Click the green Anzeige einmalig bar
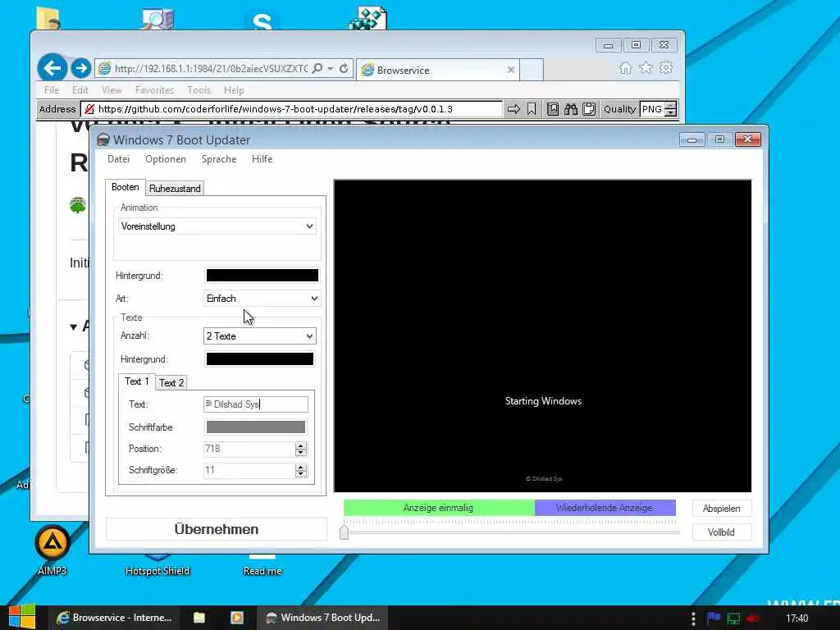This screenshot has height=630, width=840. click(439, 508)
